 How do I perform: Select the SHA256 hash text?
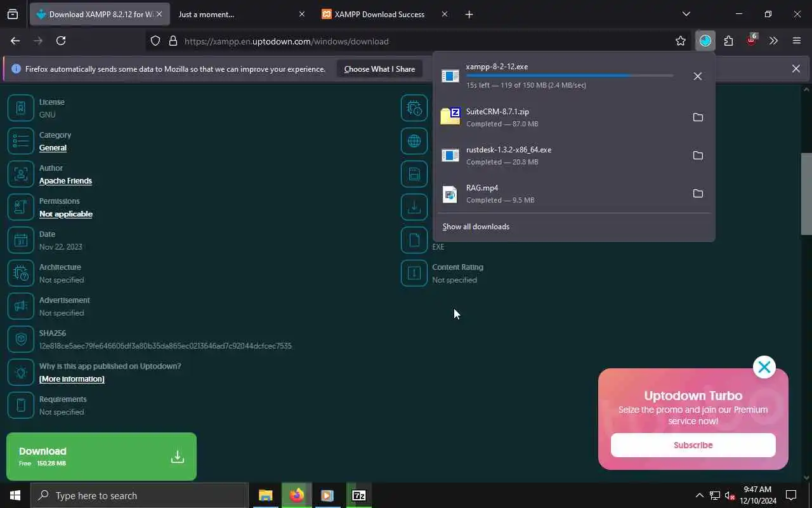pos(166,346)
